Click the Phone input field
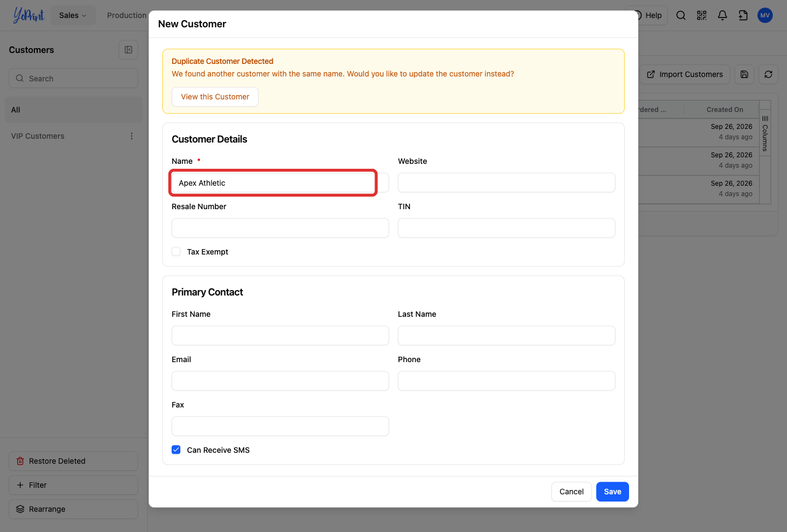 tap(507, 381)
